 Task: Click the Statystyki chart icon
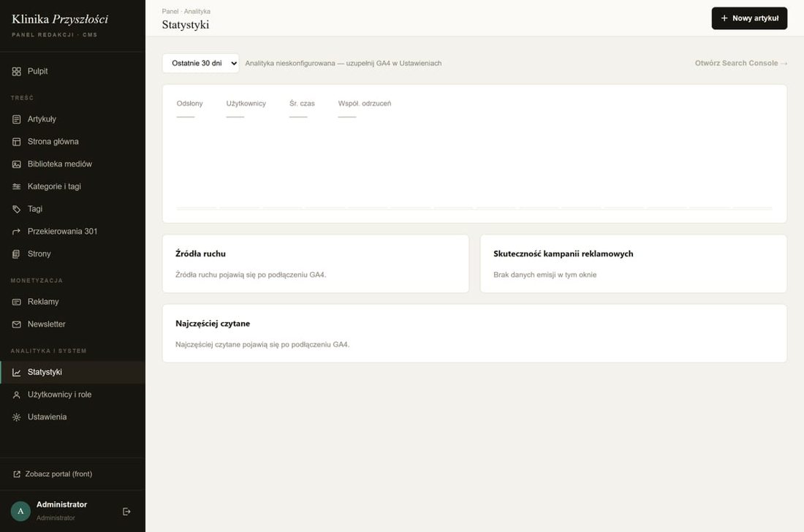click(x=16, y=373)
